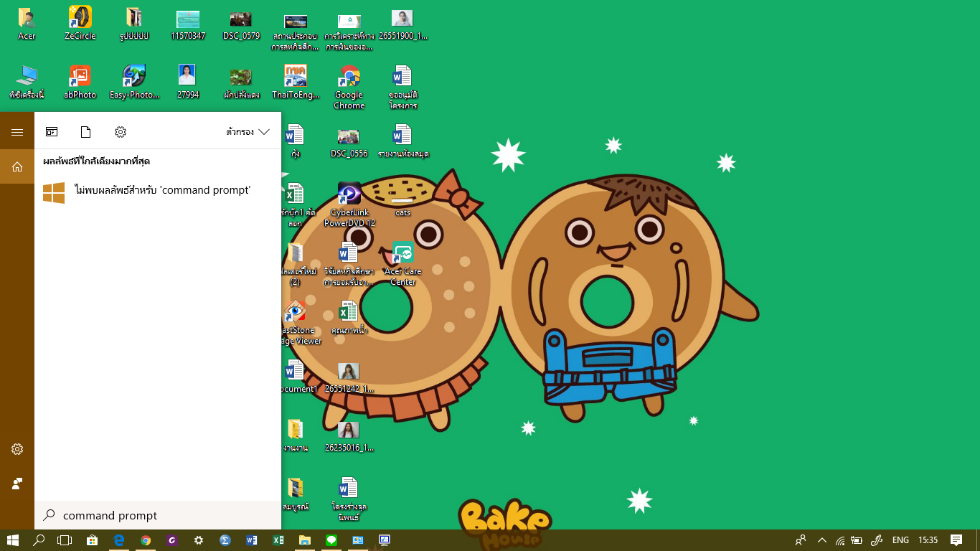Switch the ENG input language indicator
The width and height of the screenshot is (980, 551).
pyautogui.click(x=900, y=540)
